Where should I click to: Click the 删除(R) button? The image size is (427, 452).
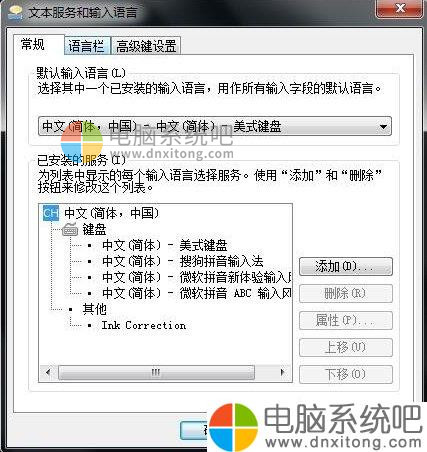point(346,293)
